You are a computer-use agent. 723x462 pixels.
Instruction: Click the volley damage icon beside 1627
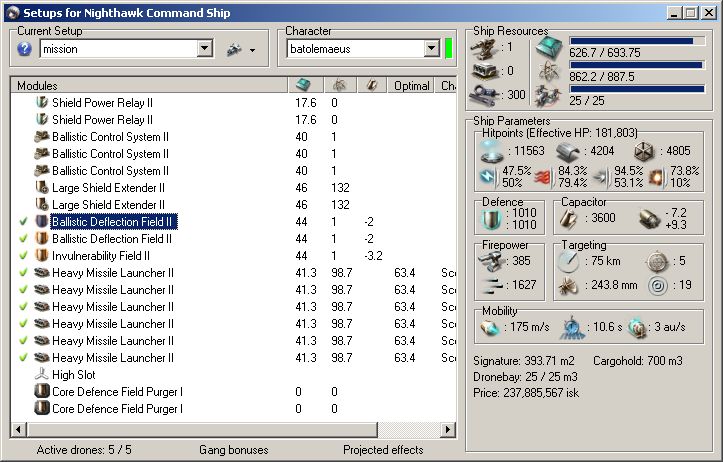[x=491, y=286]
